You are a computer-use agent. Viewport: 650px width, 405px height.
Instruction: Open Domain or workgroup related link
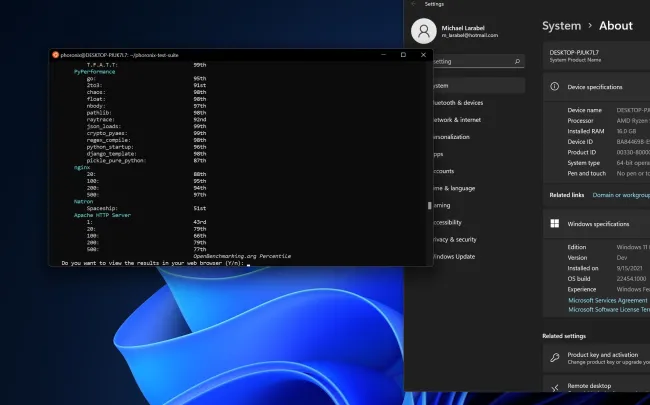(621, 195)
